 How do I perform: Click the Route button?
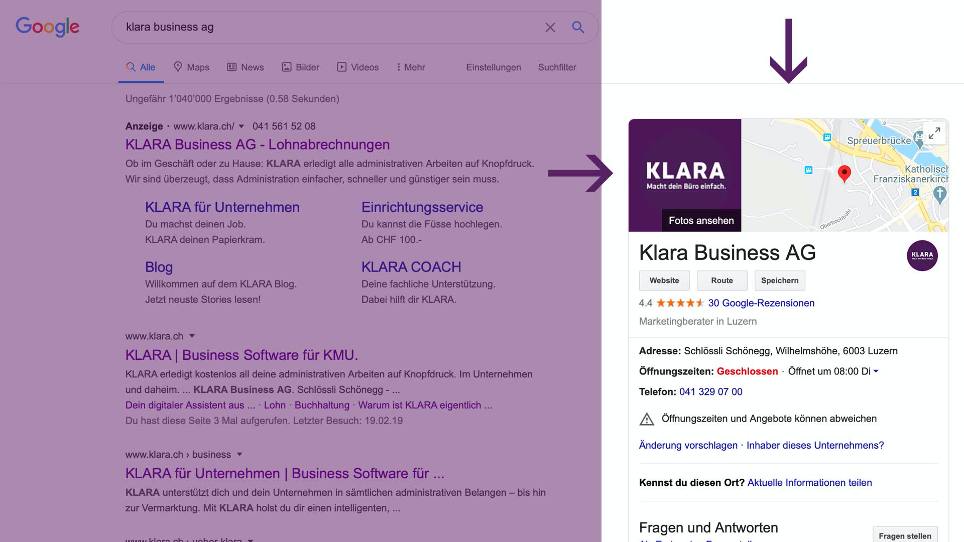[722, 280]
